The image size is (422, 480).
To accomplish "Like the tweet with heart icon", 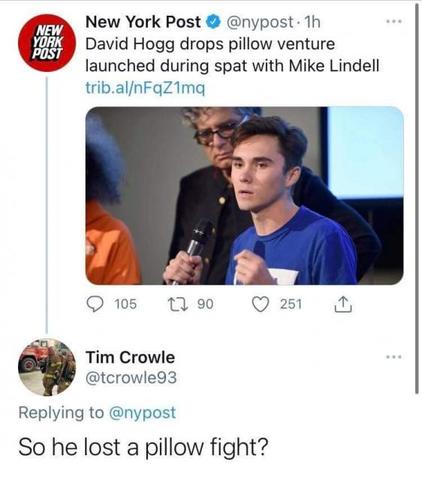I will pos(260,304).
